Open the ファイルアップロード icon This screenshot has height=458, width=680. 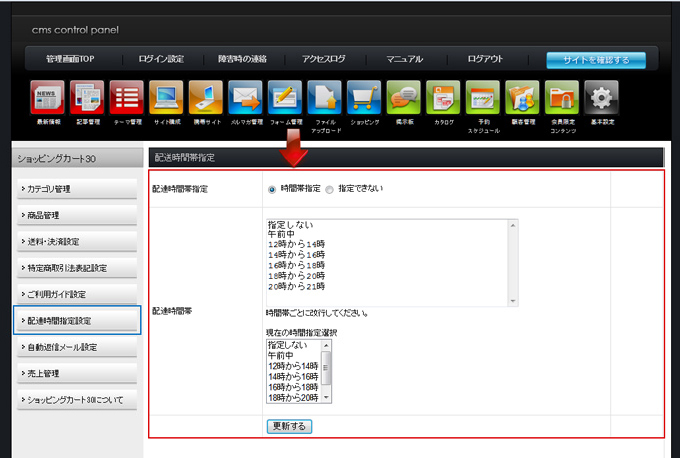point(325,98)
